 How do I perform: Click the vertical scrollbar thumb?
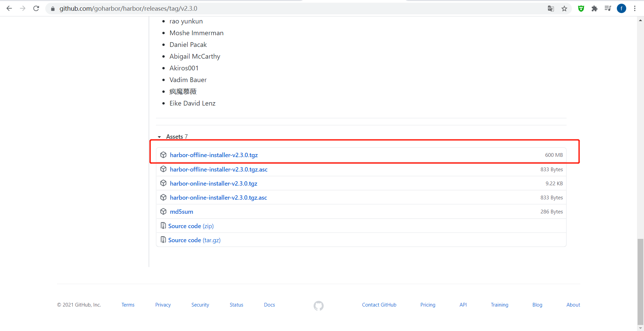(640, 281)
